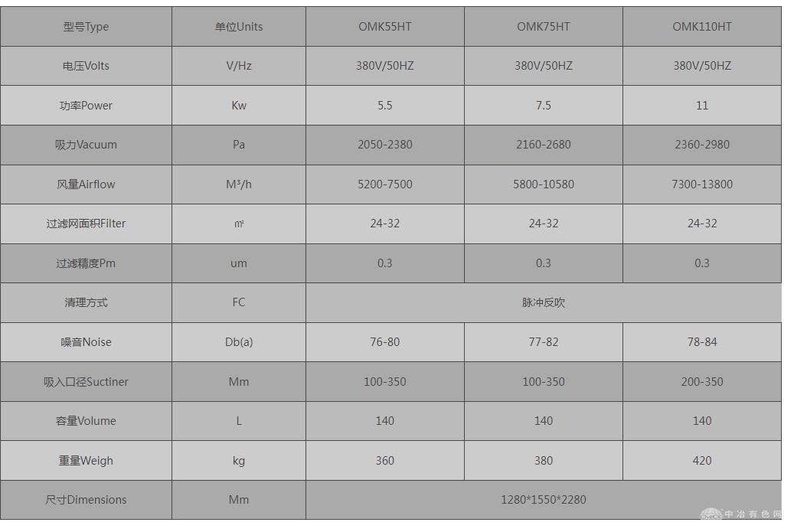Click the 420 weight value
Viewport: 794px width, 532px height.
click(702, 461)
